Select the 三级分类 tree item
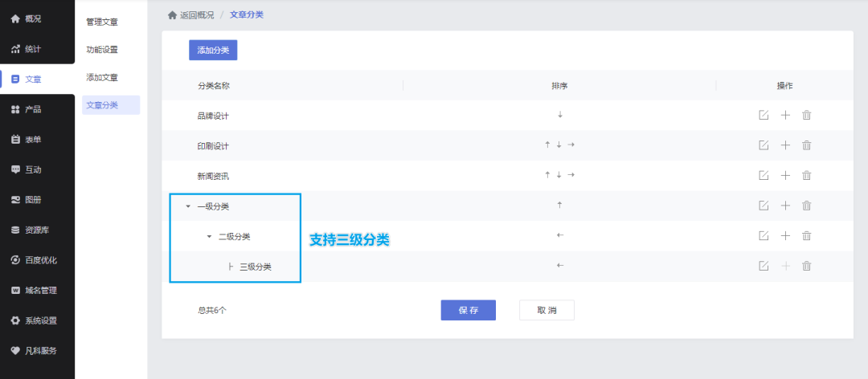Image resolution: width=868 pixels, height=379 pixels. [x=255, y=267]
